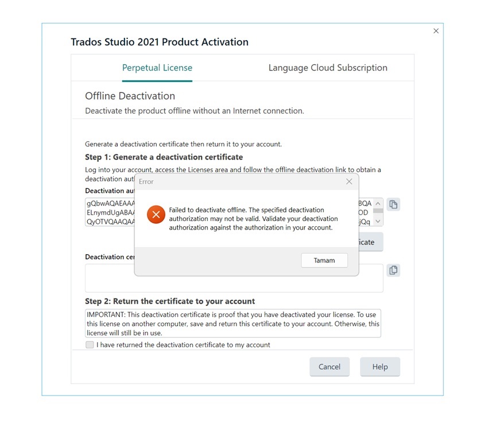This screenshot has height=442, width=504.
Task: Click Tamam to acknowledge the error
Action: [324, 260]
